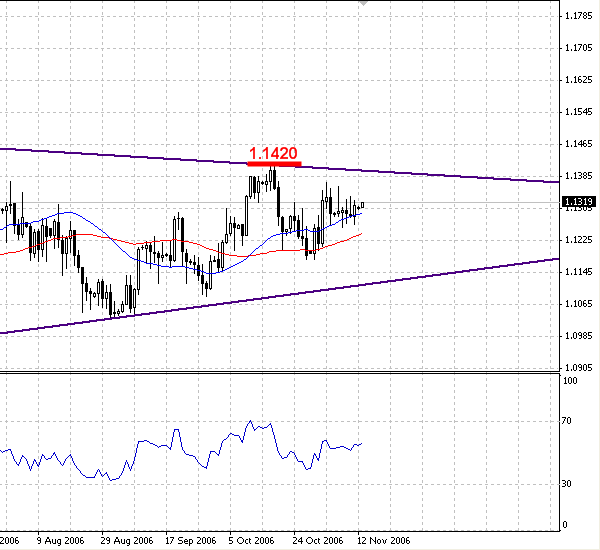Select the red horizontal resistance line under 1.1420
Viewport: 600px width, 550px height.
(274, 164)
